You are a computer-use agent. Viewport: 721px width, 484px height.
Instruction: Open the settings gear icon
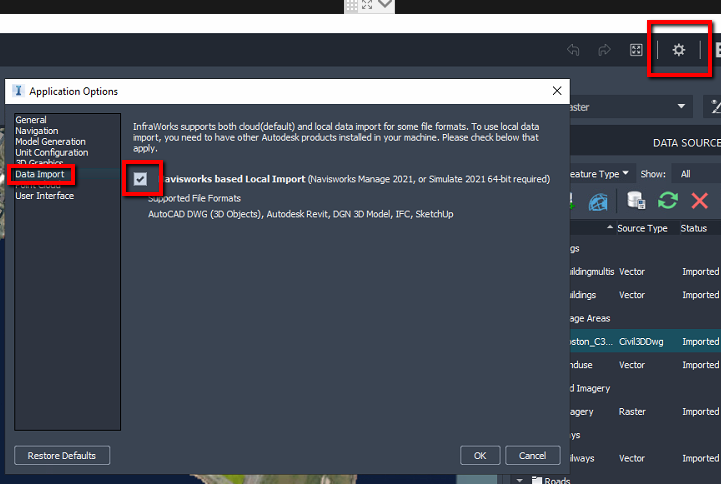click(x=679, y=50)
